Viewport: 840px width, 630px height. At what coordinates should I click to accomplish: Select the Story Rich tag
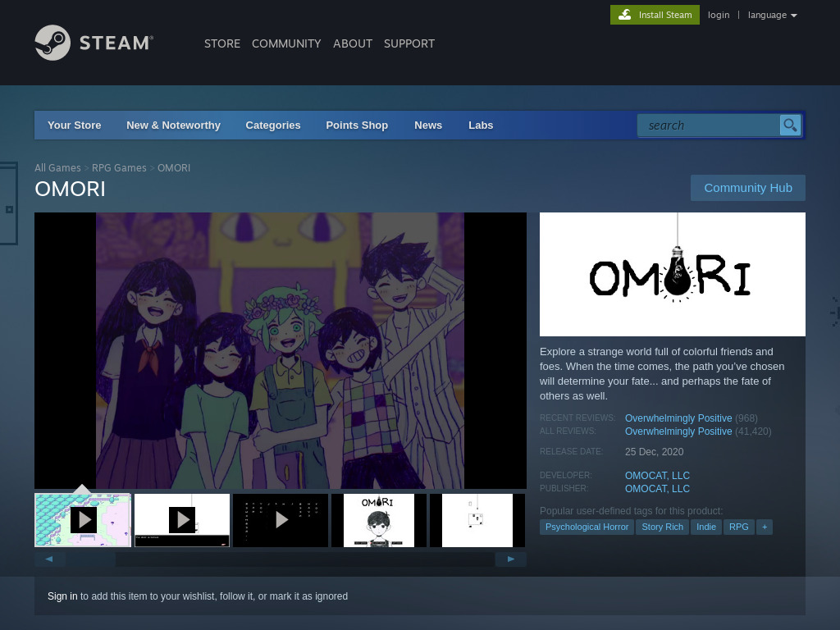point(663,527)
